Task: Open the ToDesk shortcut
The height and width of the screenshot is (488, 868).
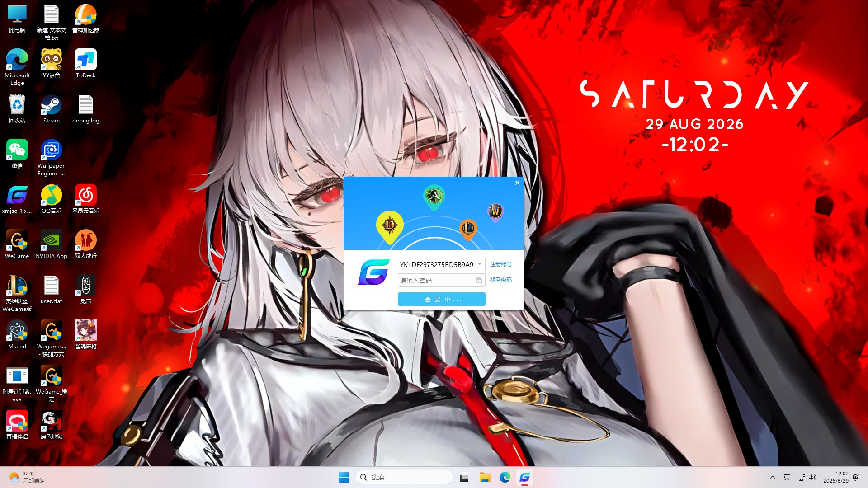Action: [x=86, y=64]
